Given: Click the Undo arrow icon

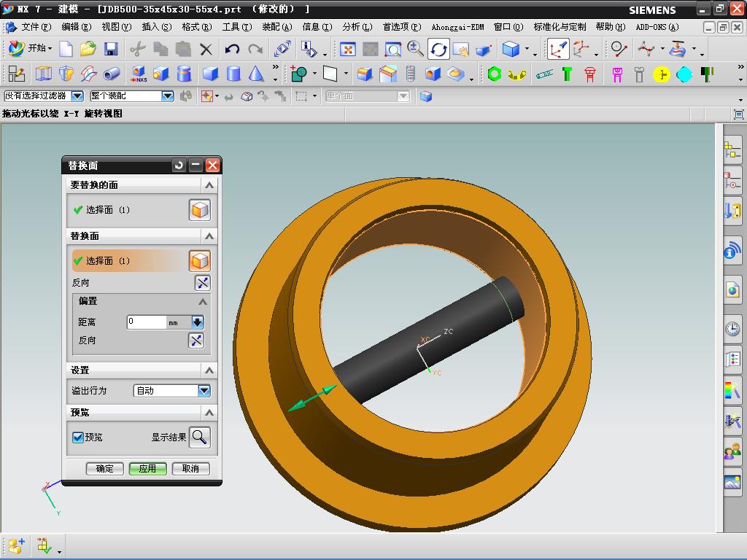Looking at the screenshot, I should click(x=232, y=50).
